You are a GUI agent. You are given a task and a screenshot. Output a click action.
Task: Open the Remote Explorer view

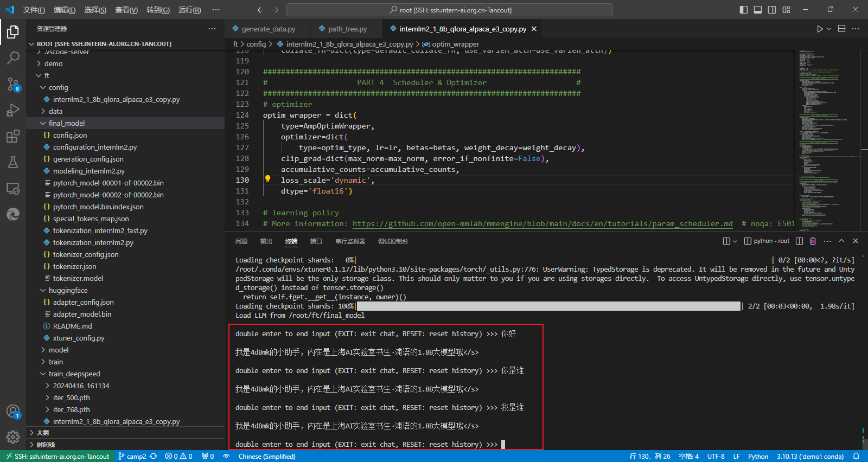13,189
